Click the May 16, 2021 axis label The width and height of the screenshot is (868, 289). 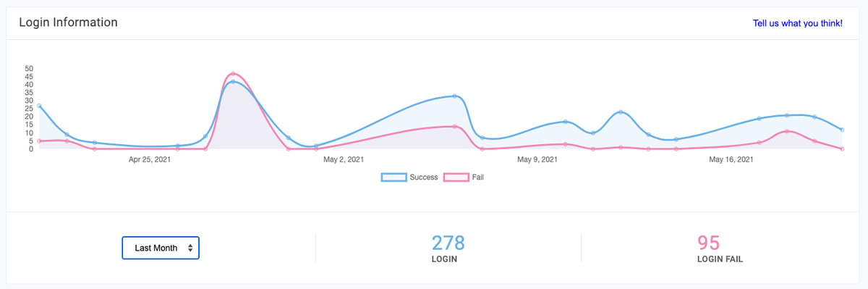731,159
